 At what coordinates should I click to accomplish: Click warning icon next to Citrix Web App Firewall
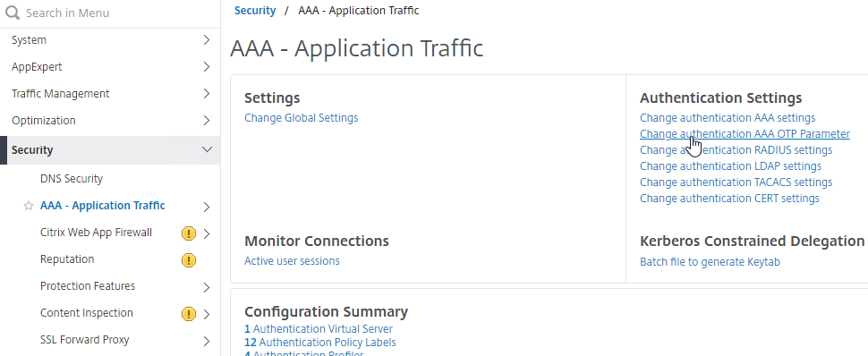(189, 233)
